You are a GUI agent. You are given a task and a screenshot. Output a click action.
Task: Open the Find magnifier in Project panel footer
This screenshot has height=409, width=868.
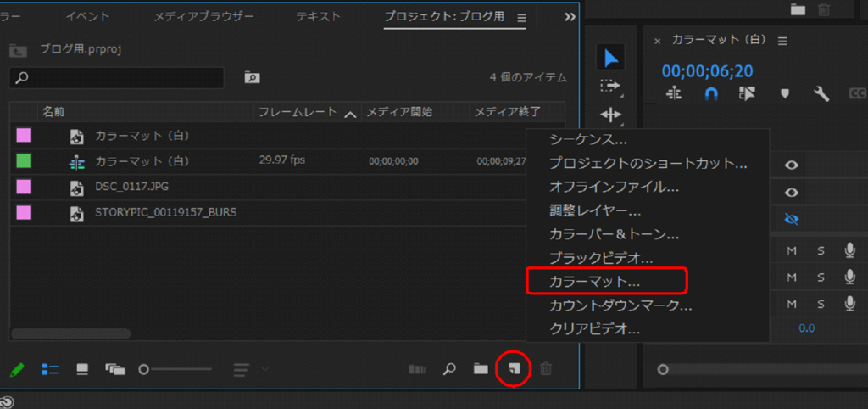coord(450,368)
